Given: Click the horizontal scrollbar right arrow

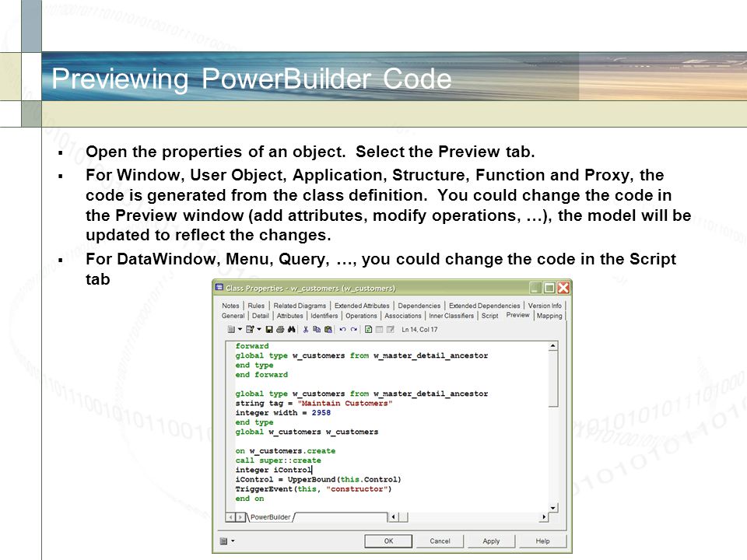Looking at the screenshot, I should click(544, 516).
